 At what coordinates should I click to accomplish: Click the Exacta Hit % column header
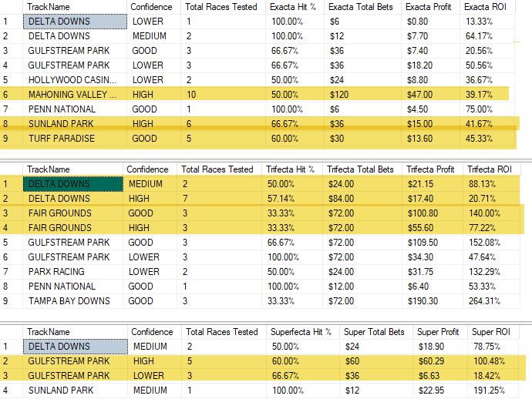click(295, 7)
